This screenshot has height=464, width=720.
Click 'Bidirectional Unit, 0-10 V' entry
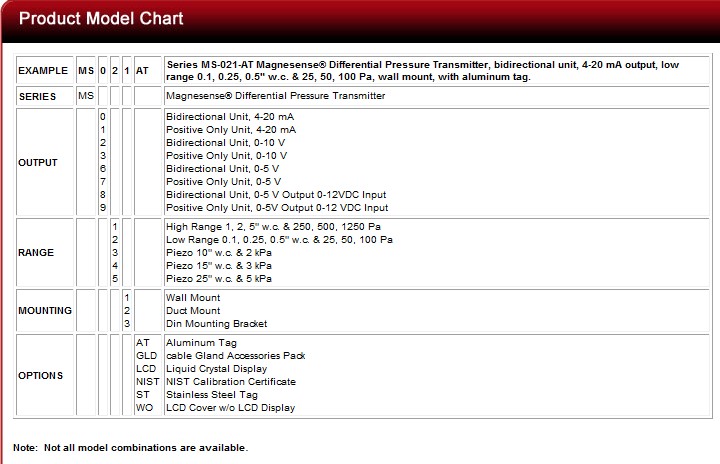coord(225,143)
